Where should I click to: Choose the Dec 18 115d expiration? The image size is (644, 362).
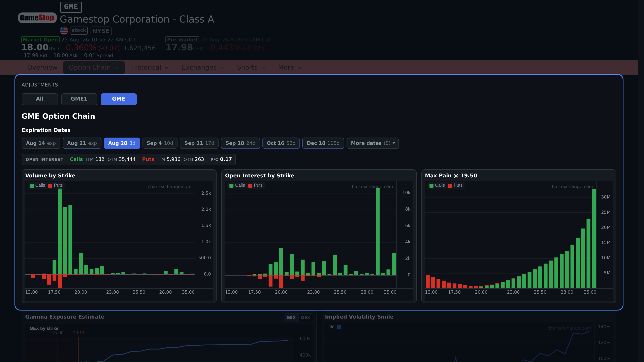coord(323,143)
